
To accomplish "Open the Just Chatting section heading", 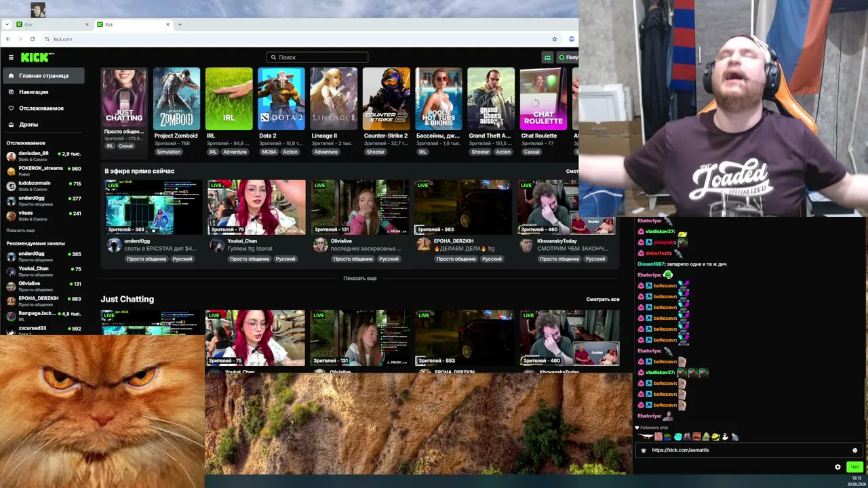I will (127, 299).
